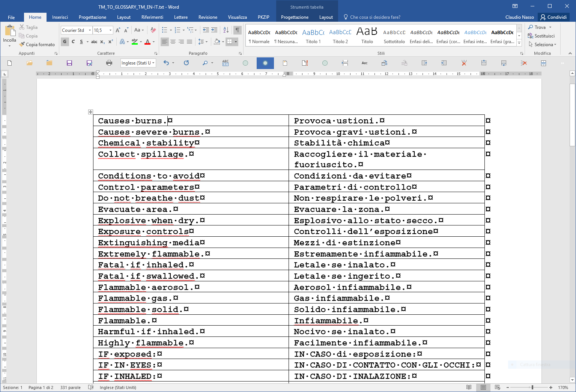Shrink font size with the smaller A icon
Image resolution: width=576 pixels, height=392 pixels.
pyautogui.click(x=126, y=30)
